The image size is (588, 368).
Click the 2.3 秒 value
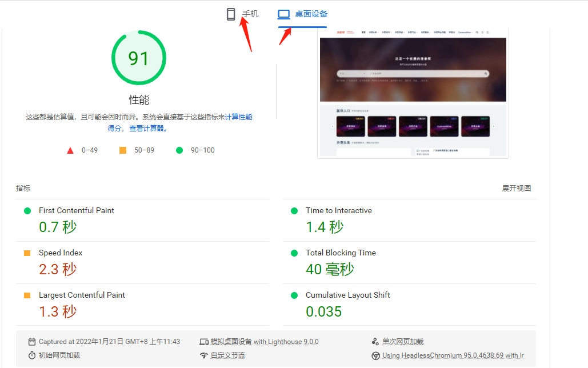click(58, 269)
